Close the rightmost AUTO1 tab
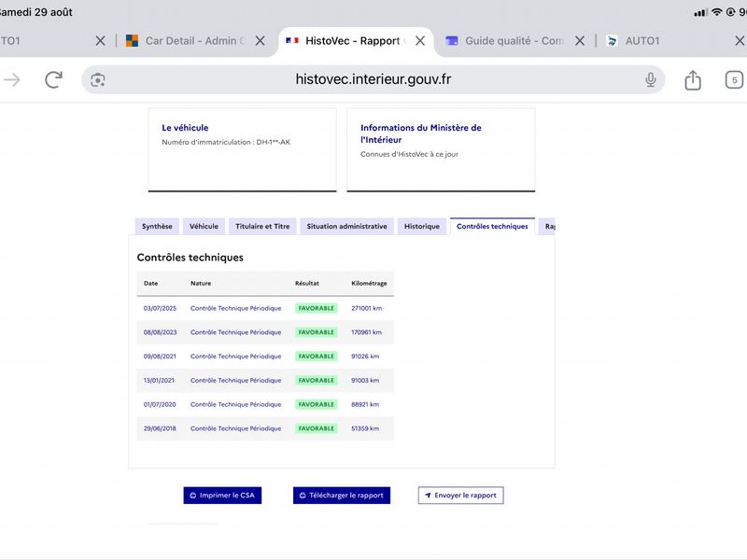This screenshot has height=560, width=747. pos(740,41)
